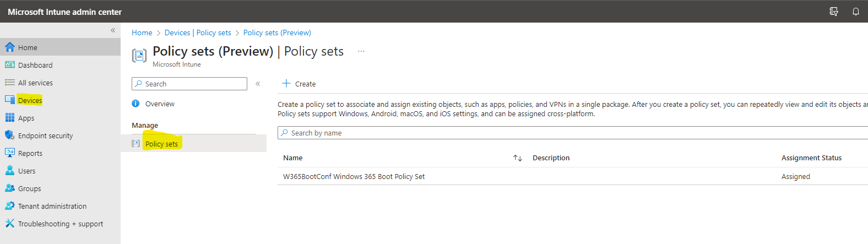Open W365BootConf Windows 365 Boot Policy Set
Screen dimensions: 868x244
pyautogui.click(x=354, y=176)
